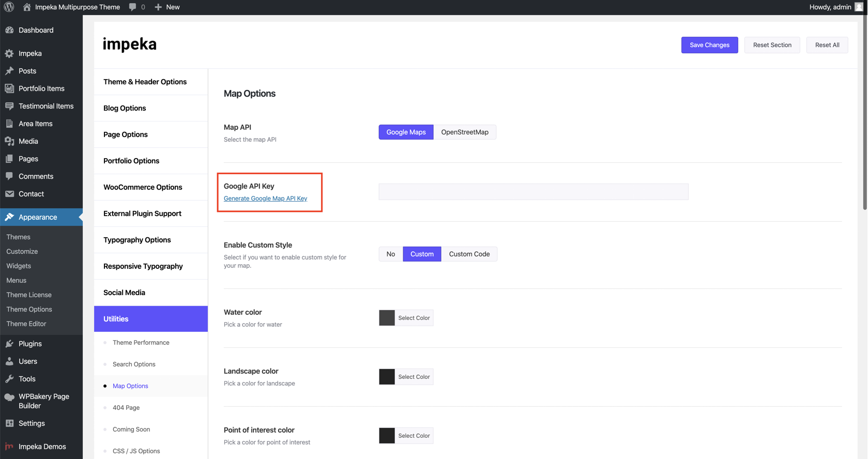Click the admin user avatar

pos(859,7)
